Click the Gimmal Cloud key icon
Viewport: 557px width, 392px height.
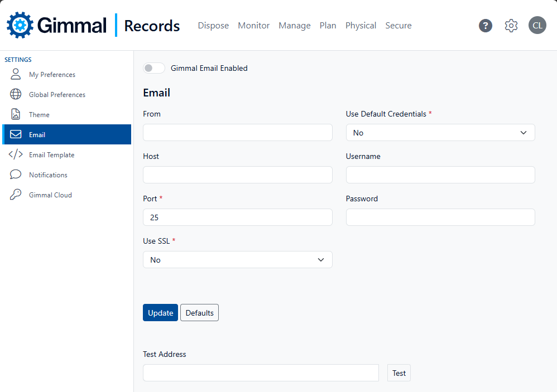(x=16, y=195)
